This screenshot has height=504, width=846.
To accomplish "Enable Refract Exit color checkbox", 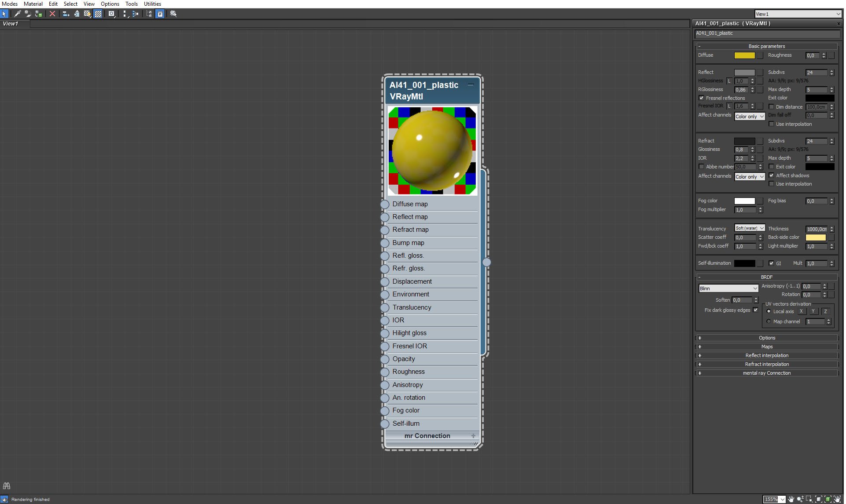I will [771, 167].
